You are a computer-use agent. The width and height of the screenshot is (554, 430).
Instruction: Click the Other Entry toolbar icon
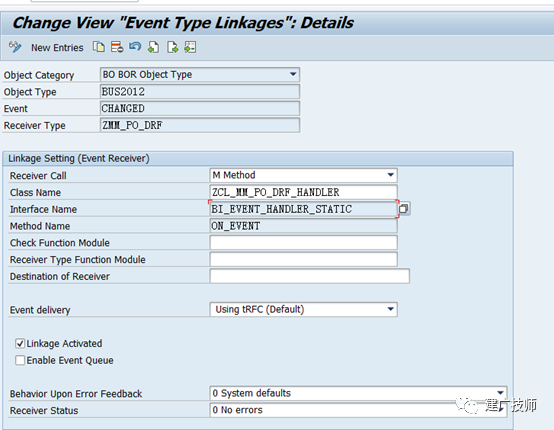click(190, 47)
